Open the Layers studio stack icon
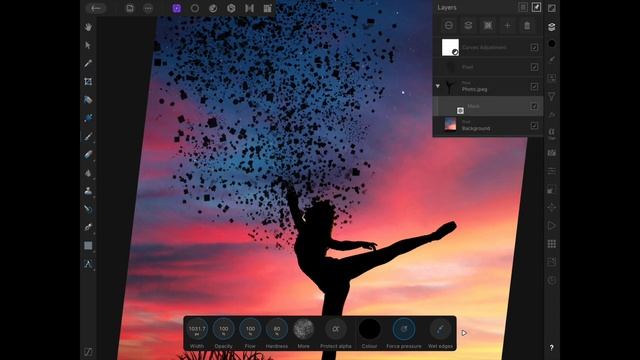 click(x=551, y=27)
